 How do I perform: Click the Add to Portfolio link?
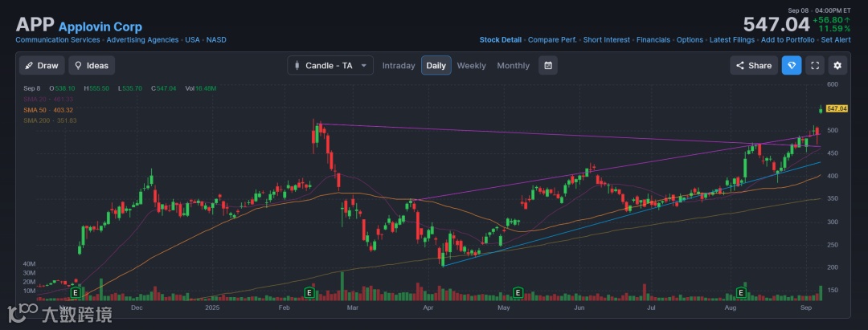pyautogui.click(x=788, y=40)
